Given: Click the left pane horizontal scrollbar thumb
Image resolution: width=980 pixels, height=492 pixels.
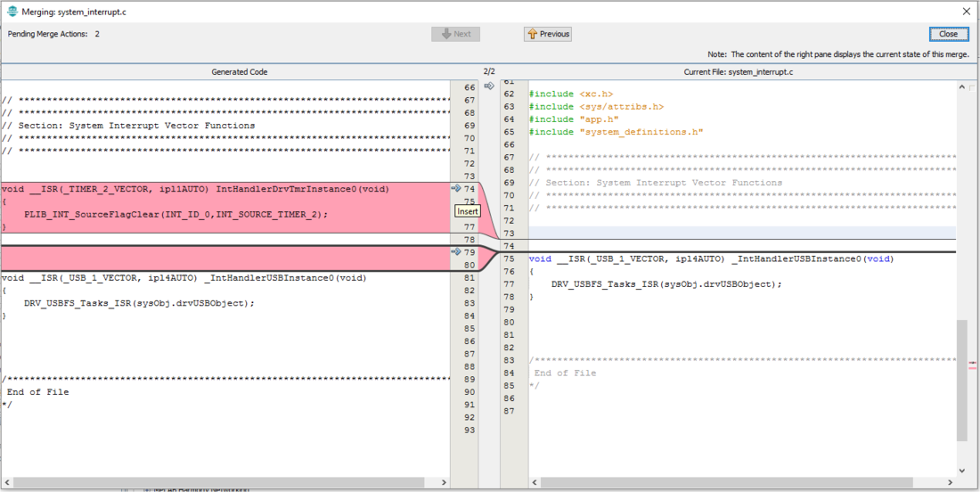Looking at the screenshot, I should [218, 482].
